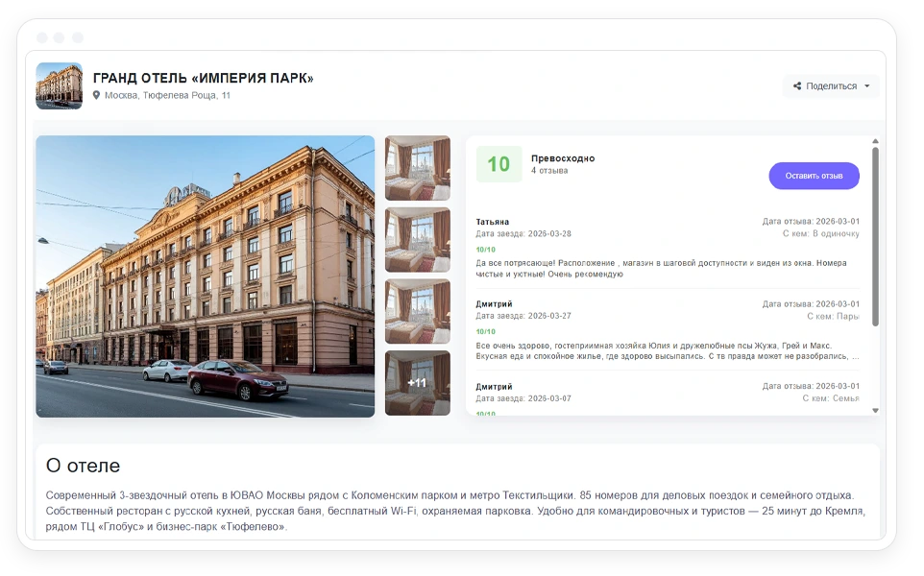Open the Поделиться dropdown arrow
Viewport: 924px width, 576px height.
point(866,86)
